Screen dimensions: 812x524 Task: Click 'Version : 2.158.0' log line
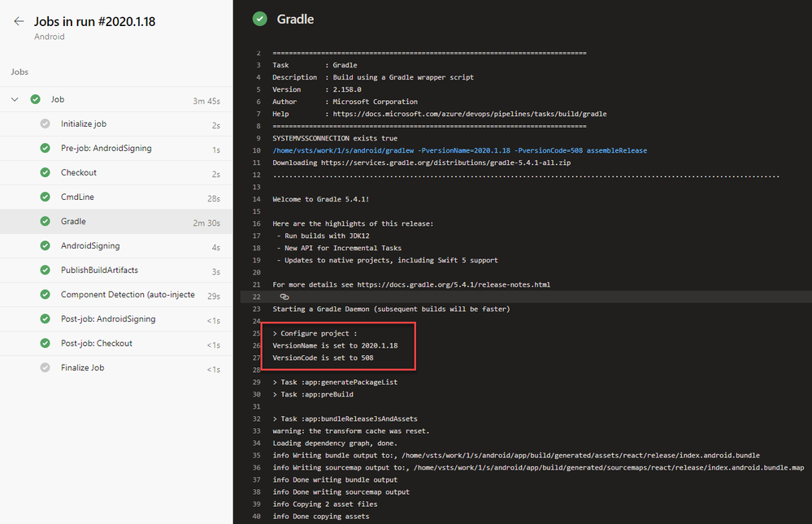pyautogui.click(x=317, y=89)
